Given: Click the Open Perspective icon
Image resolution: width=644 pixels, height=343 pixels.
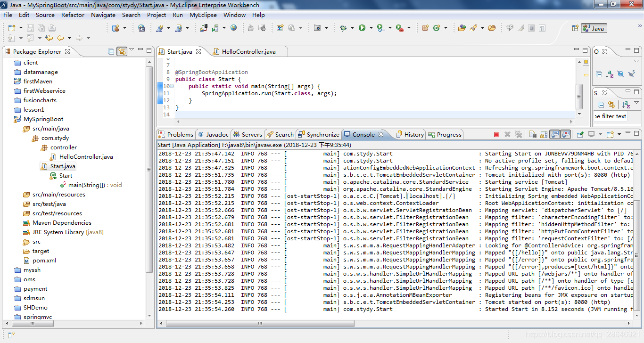Looking at the screenshot, I should (575, 28).
